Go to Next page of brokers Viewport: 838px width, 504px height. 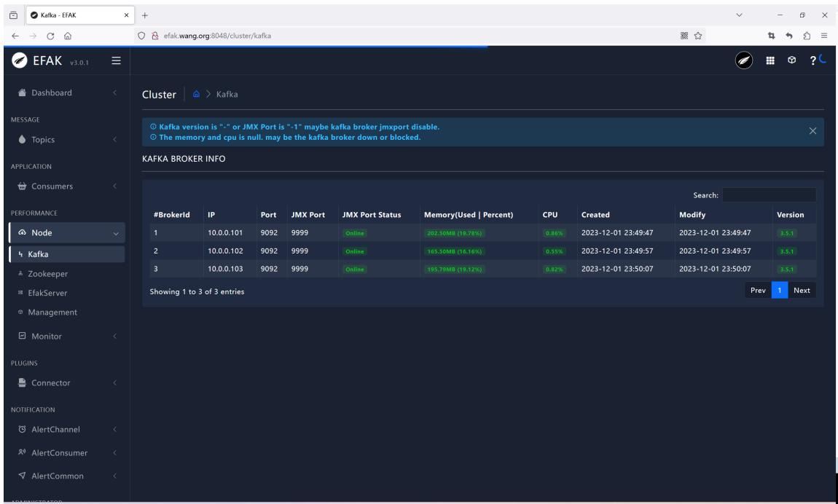pos(802,291)
